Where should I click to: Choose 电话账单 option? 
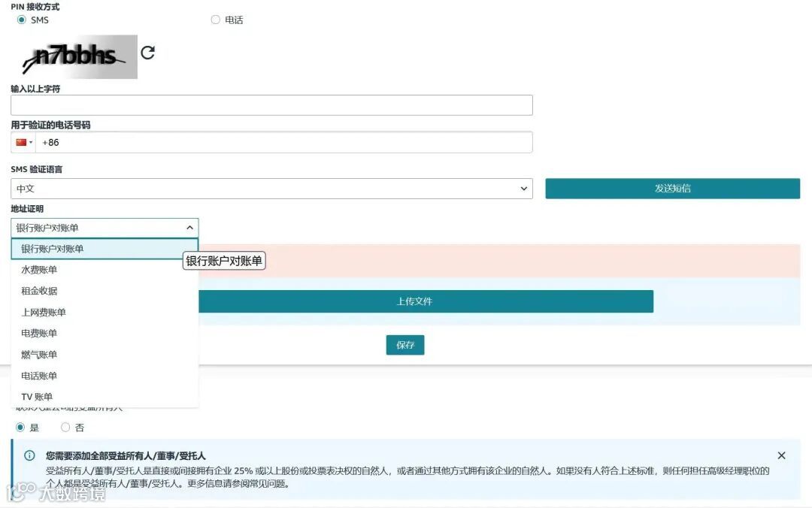pyautogui.click(x=105, y=376)
